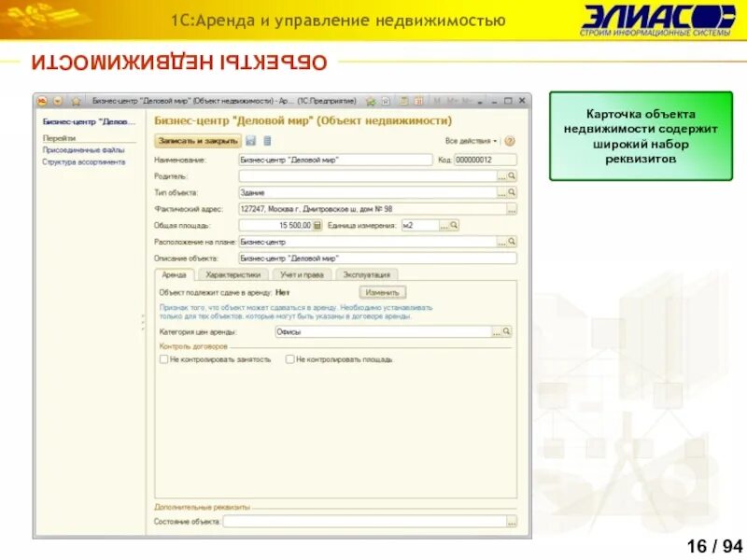This screenshot has height=560, width=747.
Task: Switch to the Характеристики tab
Action: 233,274
